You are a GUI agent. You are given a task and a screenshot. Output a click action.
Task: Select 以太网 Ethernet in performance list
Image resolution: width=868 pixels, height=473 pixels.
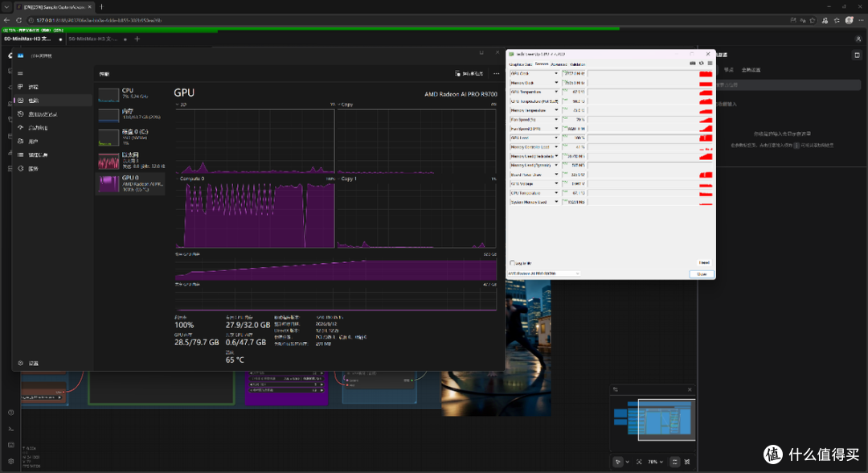131,160
